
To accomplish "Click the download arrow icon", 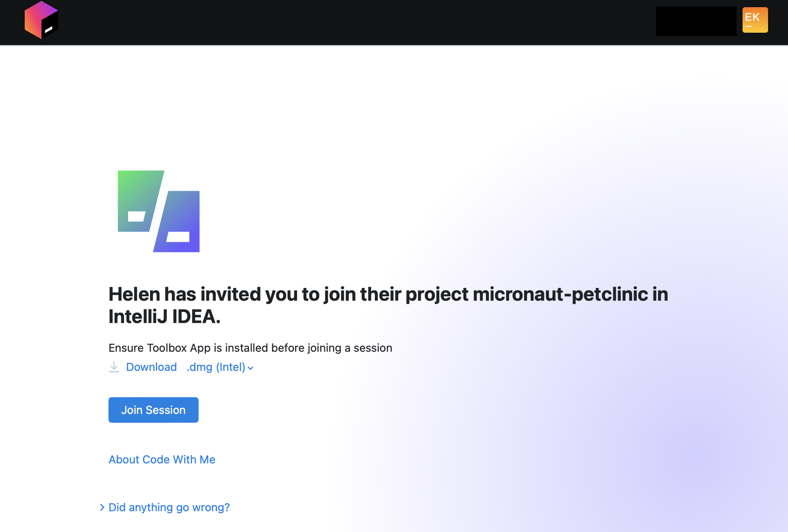I will 114,367.
